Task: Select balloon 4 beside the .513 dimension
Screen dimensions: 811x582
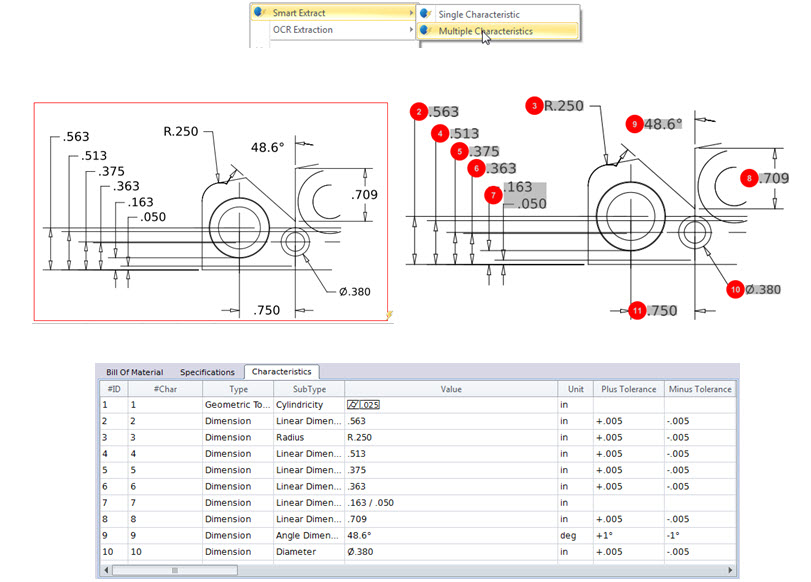Action: [440, 132]
